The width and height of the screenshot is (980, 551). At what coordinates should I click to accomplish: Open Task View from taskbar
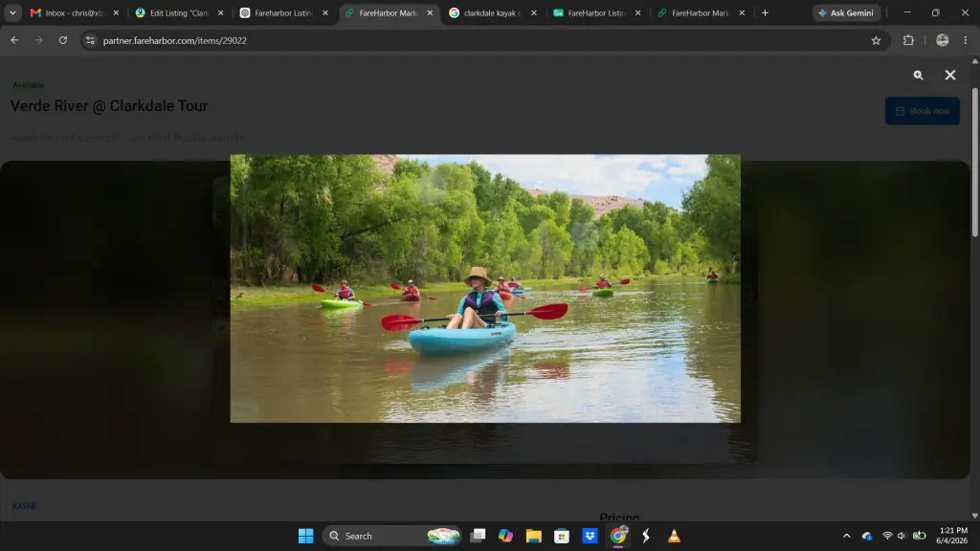click(x=479, y=536)
